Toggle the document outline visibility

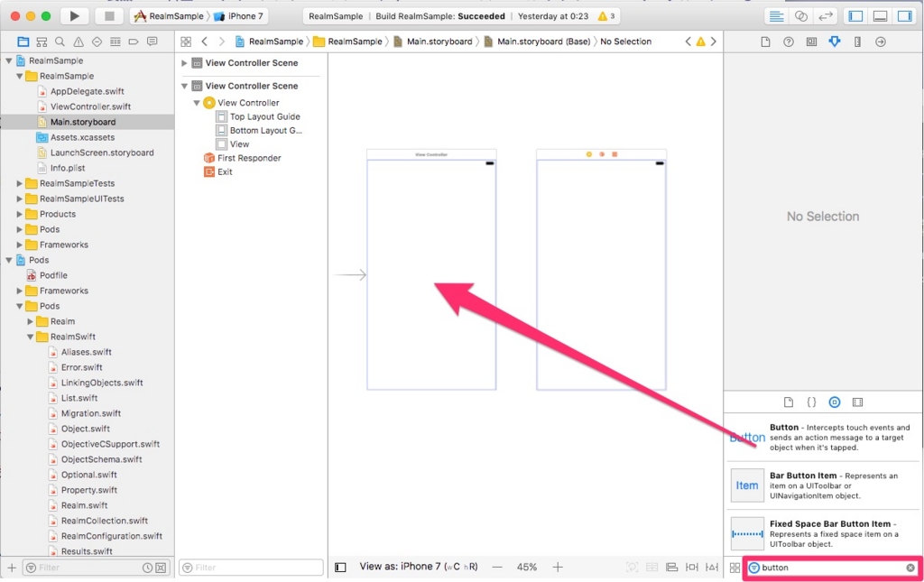coord(340,568)
